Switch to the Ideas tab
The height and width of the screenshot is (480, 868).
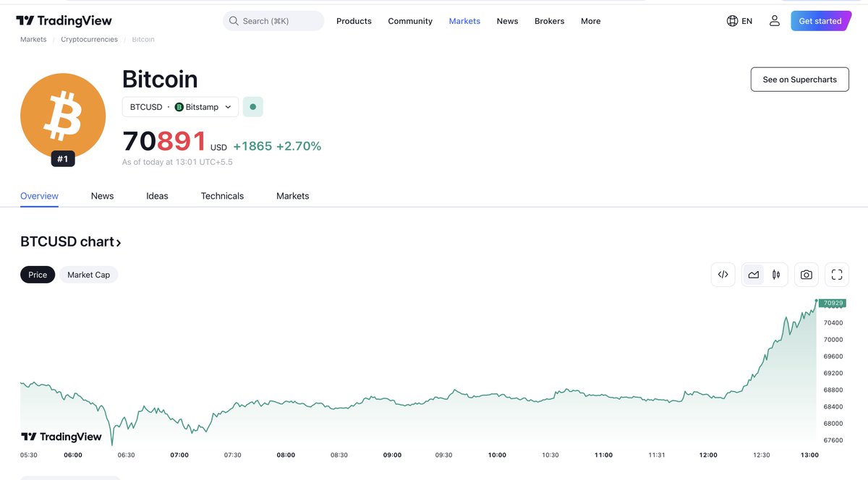click(x=157, y=196)
